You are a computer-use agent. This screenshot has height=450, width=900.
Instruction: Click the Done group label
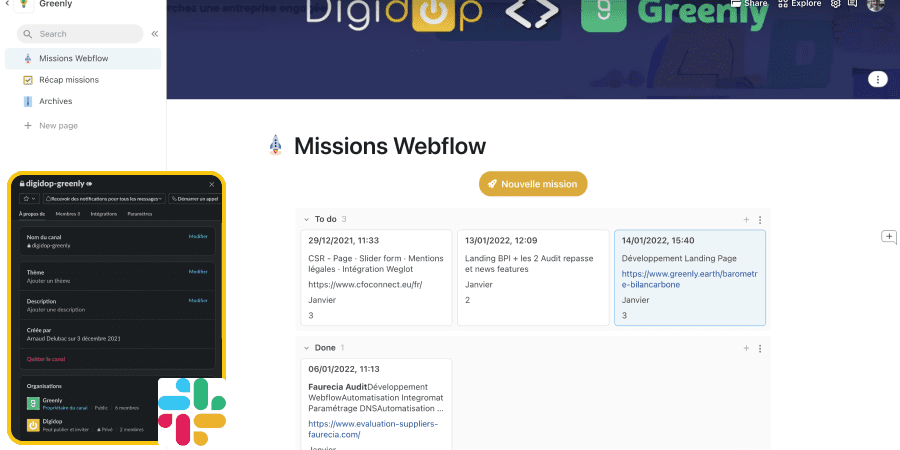point(325,348)
